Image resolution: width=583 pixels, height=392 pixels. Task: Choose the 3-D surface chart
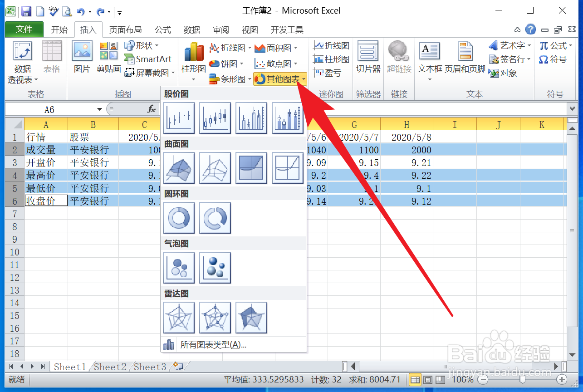tap(179, 168)
